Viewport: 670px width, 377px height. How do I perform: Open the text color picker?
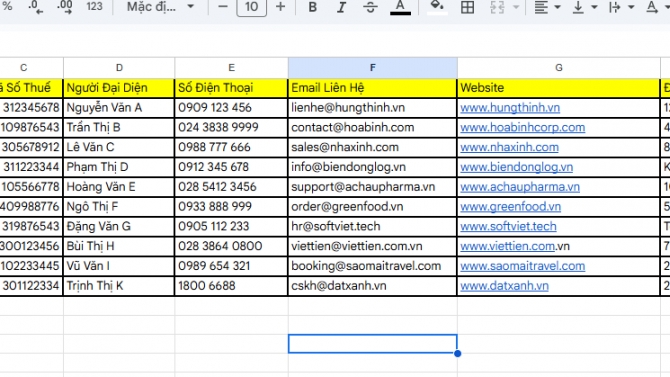pos(400,6)
